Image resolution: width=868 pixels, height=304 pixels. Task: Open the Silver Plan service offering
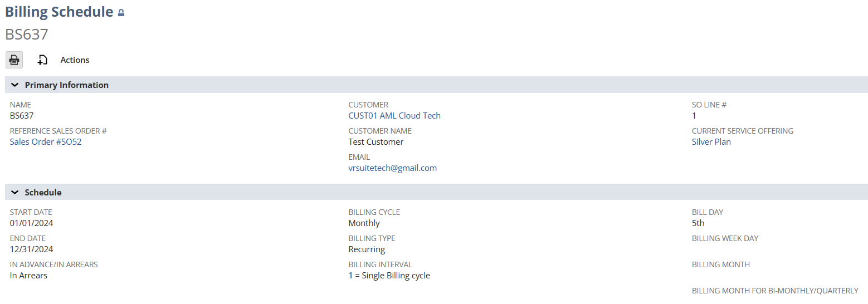(711, 142)
